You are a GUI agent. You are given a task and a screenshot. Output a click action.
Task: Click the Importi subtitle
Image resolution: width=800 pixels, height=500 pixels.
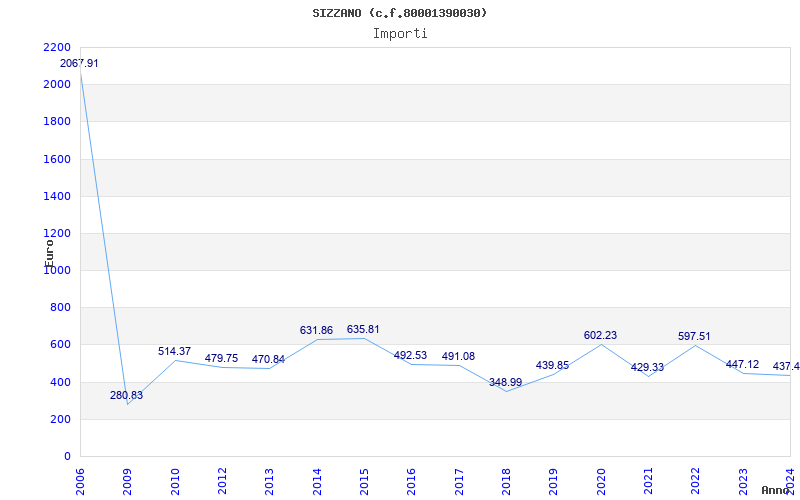click(400, 34)
